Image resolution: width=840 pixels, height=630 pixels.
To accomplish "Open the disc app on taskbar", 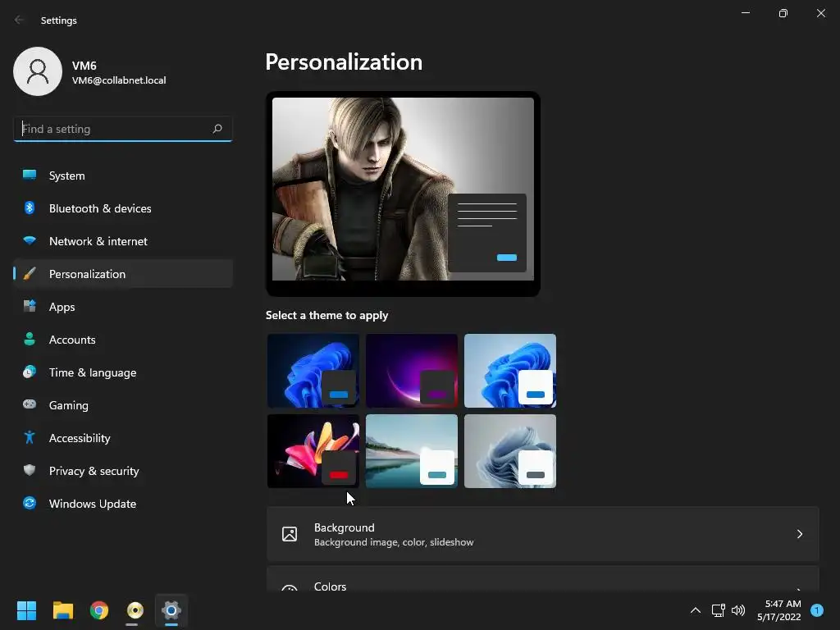I will [x=135, y=610].
